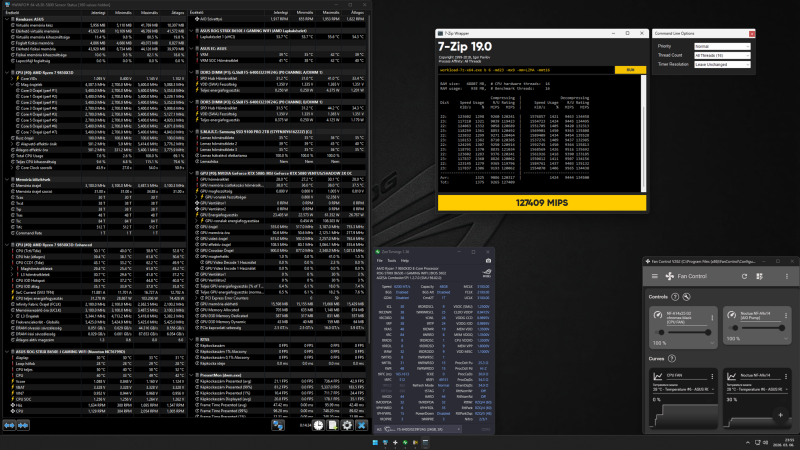Click the ZenTimings camera screenshot icon

pyautogui.click(x=488, y=261)
